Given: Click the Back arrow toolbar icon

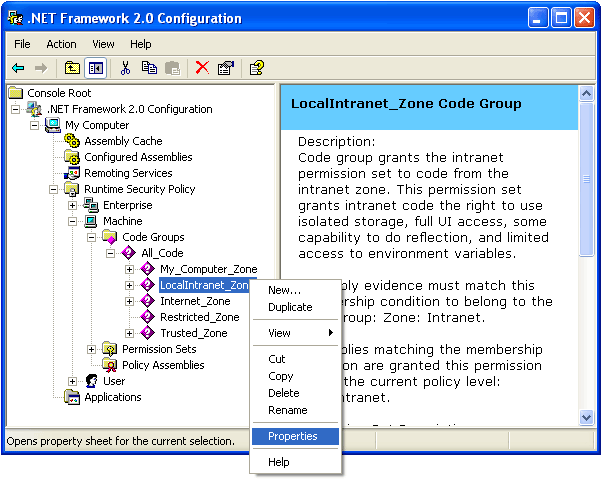Looking at the screenshot, I should (18, 68).
